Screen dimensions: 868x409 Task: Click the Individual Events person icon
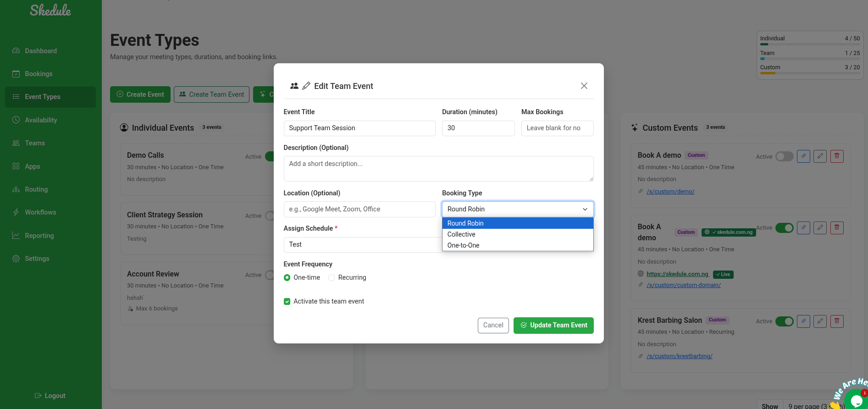click(124, 127)
